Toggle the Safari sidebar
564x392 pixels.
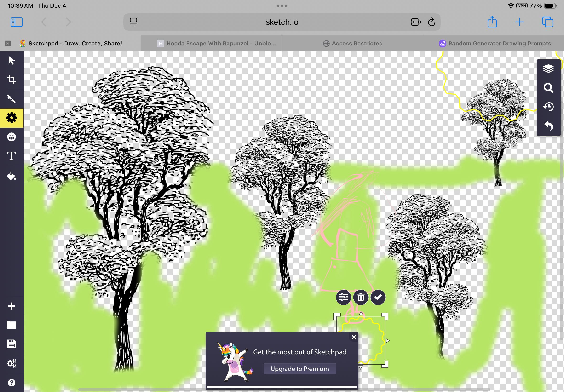[x=17, y=22]
